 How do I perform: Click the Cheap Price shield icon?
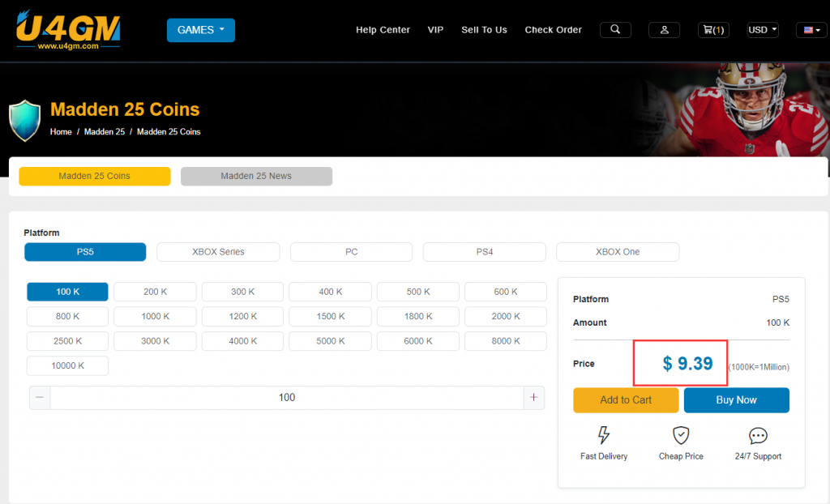(681, 435)
